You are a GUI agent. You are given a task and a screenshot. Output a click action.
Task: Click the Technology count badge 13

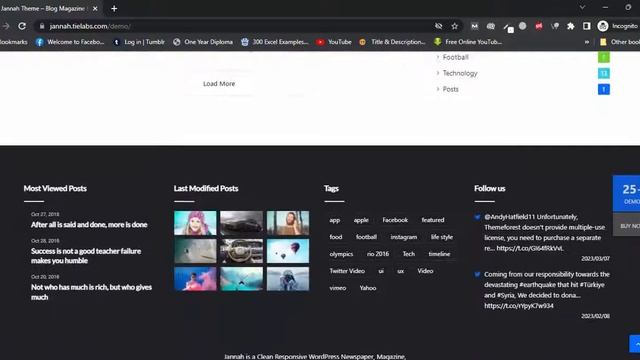click(604, 73)
